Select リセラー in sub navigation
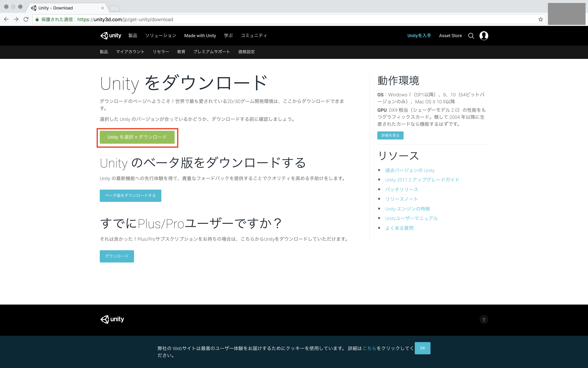588x368 pixels. pyautogui.click(x=161, y=52)
